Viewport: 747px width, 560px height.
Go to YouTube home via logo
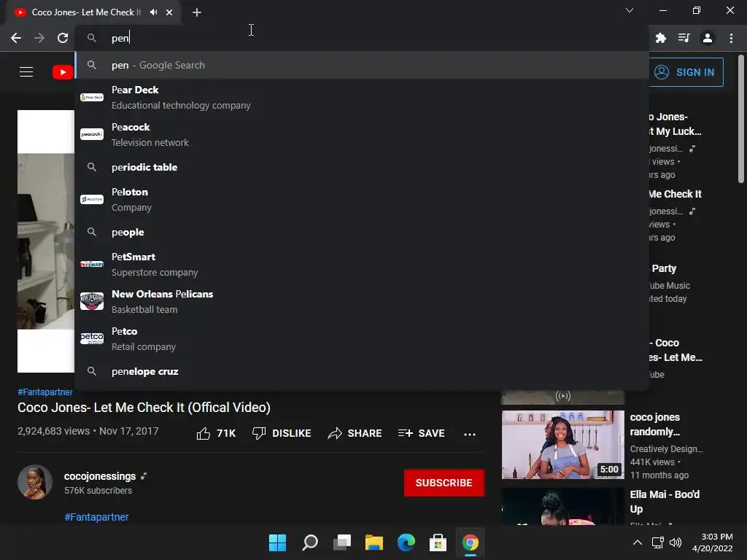coord(63,72)
